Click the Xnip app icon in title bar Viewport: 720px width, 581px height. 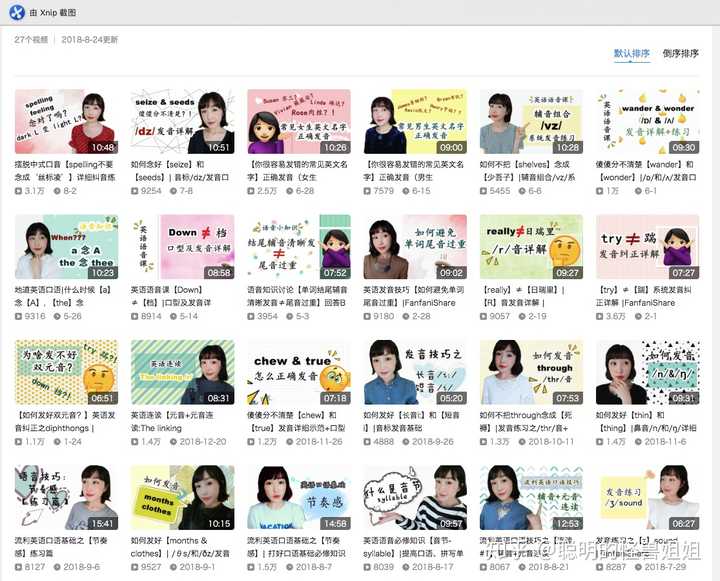[x=17, y=12]
